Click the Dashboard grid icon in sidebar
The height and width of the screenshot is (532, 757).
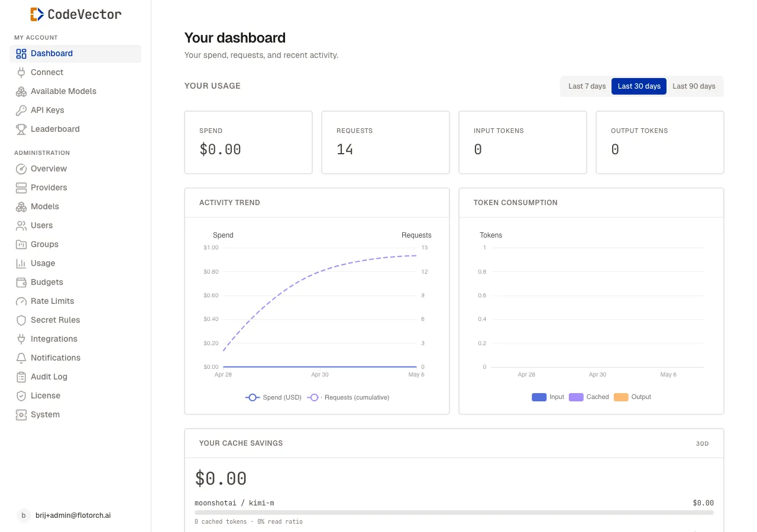[21, 54]
